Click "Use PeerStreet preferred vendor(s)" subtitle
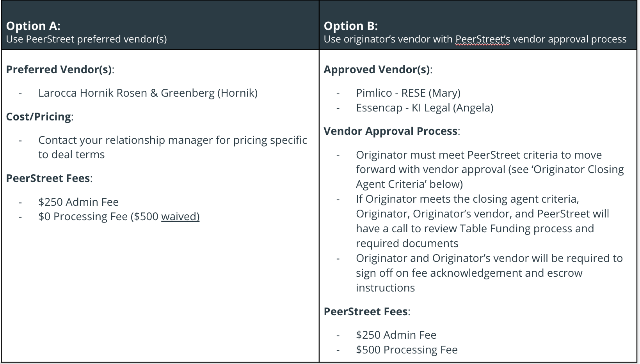 [86, 39]
